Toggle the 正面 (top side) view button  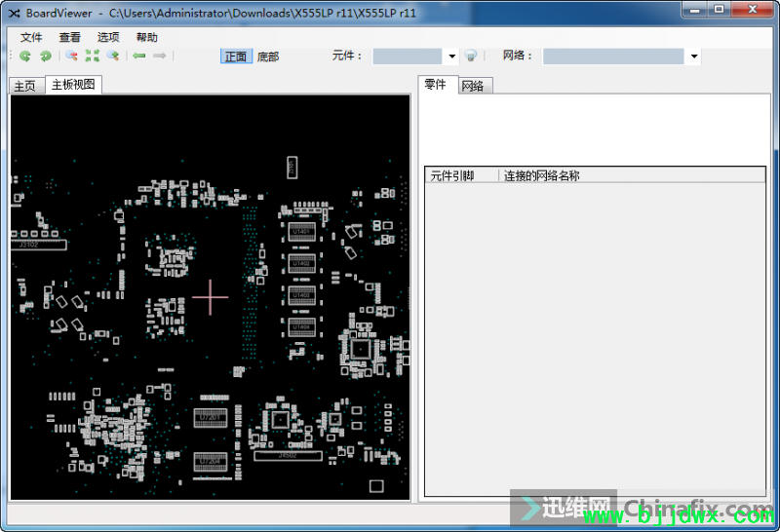click(x=236, y=57)
